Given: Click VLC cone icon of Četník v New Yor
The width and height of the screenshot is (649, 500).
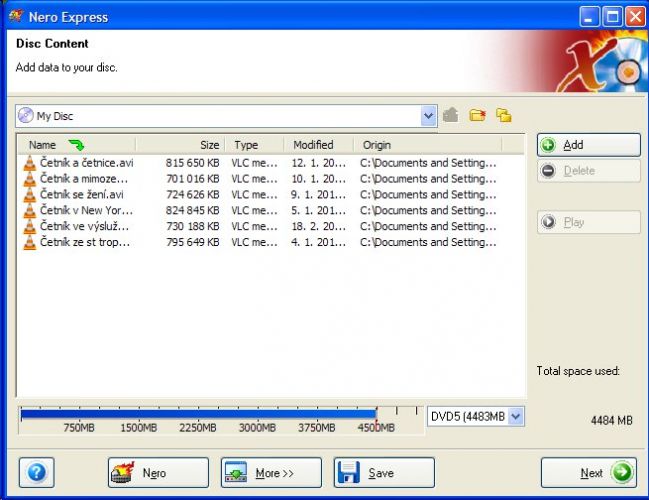Looking at the screenshot, I should pyautogui.click(x=30, y=211).
